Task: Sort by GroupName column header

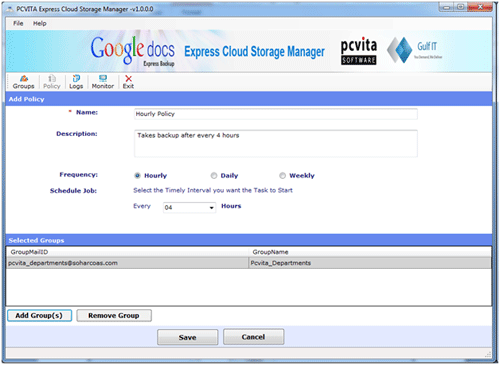Action: point(369,252)
